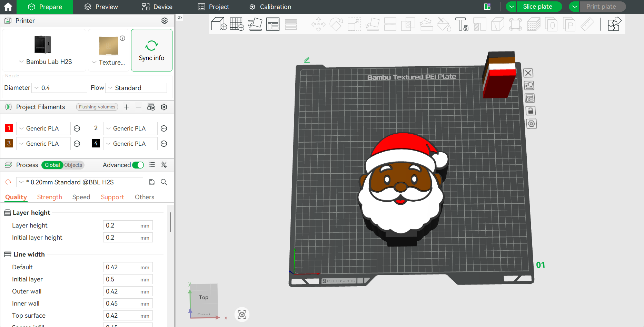The width and height of the screenshot is (644, 327).
Task: Switch to the Preview tab
Action: [x=101, y=7]
